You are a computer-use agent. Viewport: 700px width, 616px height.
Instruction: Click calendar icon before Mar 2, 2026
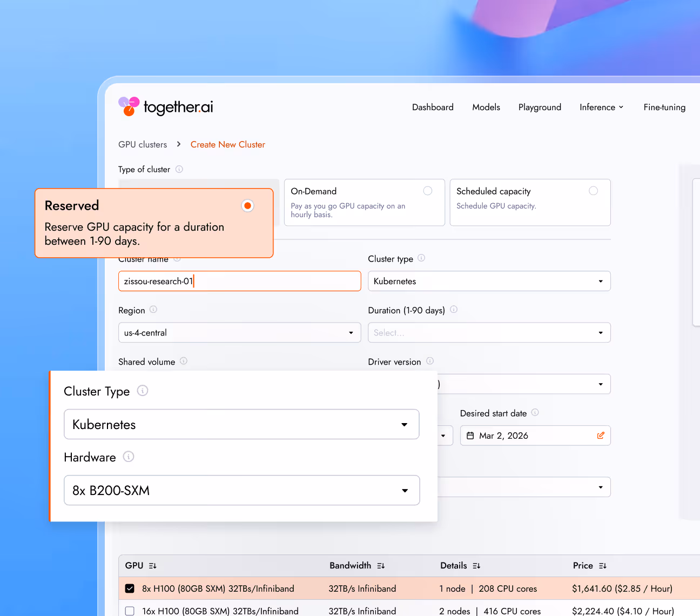point(470,436)
